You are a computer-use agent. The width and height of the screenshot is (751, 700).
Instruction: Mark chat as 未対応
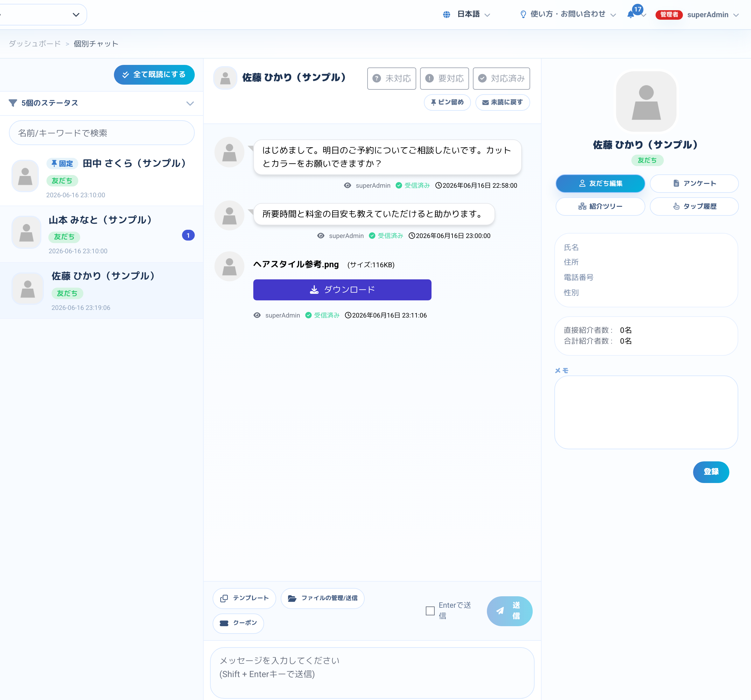392,79
